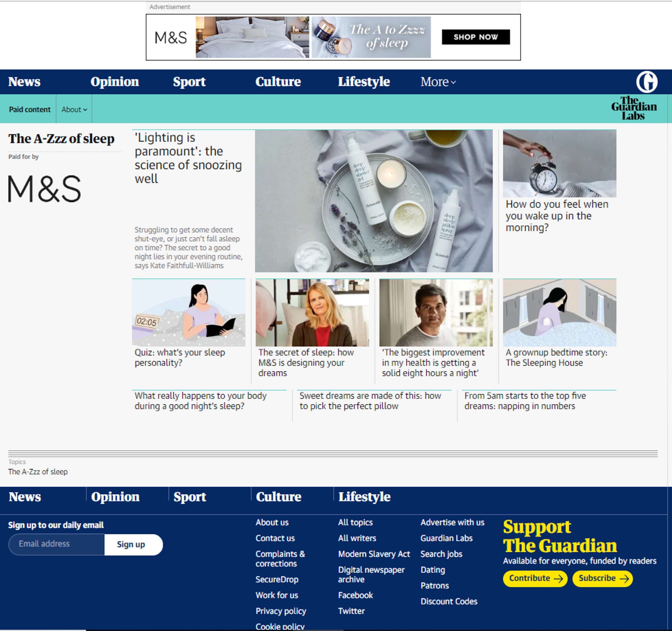Click the M&S logo in banner ad

(x=170, y=38)
